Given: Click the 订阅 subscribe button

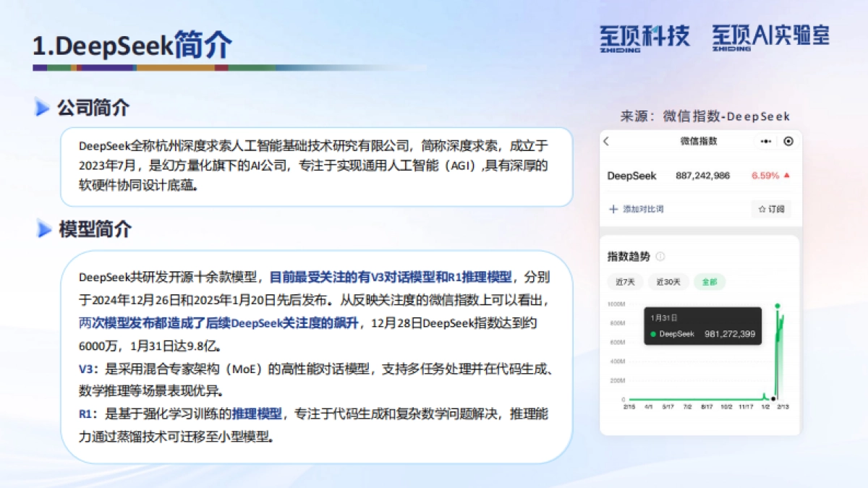Looking at the screenshot, I should tap(771, 210).
